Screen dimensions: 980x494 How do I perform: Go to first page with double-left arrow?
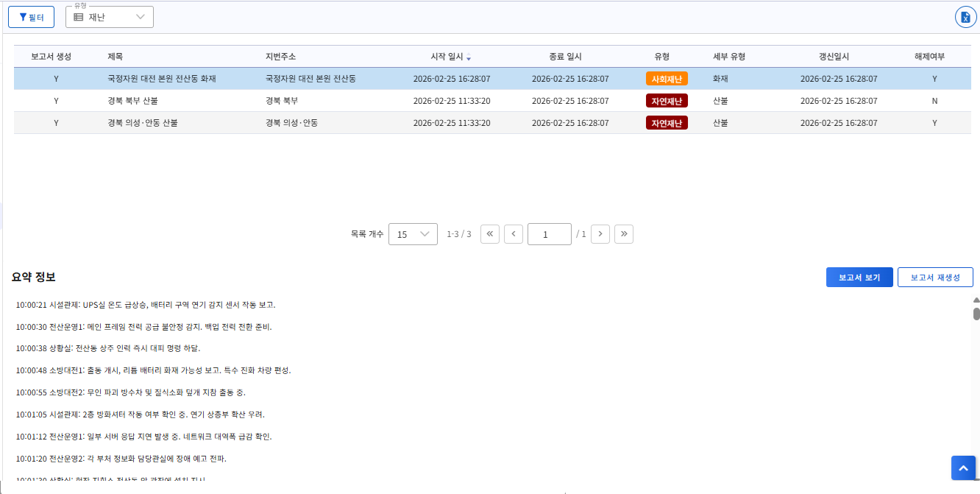coord(491,234)
